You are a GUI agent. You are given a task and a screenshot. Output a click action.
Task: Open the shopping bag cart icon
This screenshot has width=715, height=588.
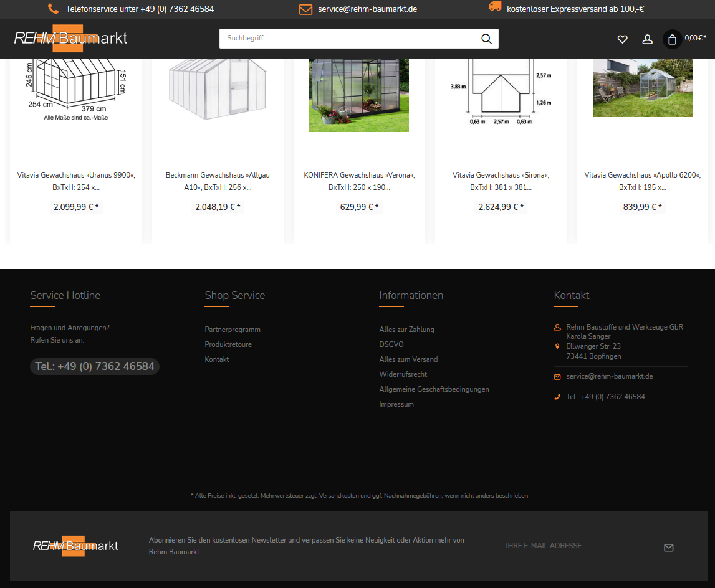[672, 40]
